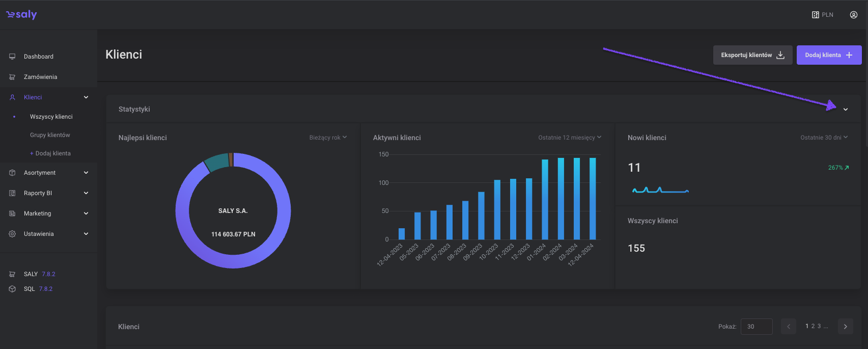Click the Pokaż page size field
The height and width of the screenshot is (349, 868).
coord(757,327)
